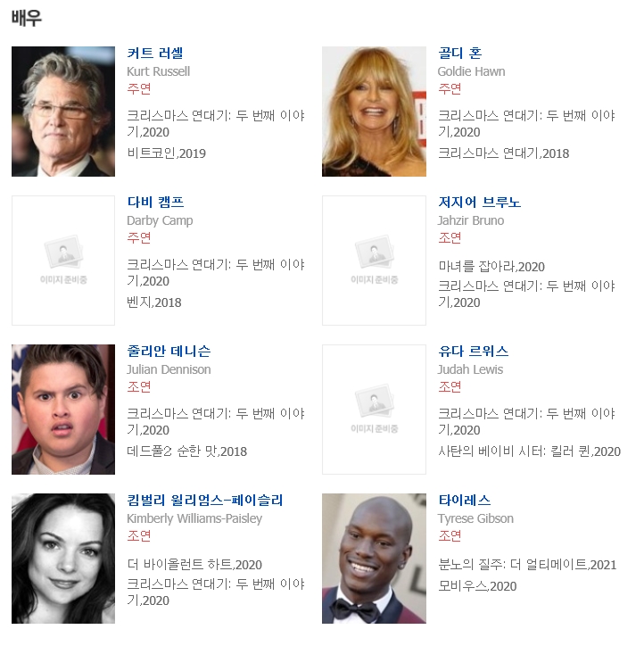Open 비트코인,2019 film under Kurt Russell
The image size is (644, 646).
tap(167, 153)
